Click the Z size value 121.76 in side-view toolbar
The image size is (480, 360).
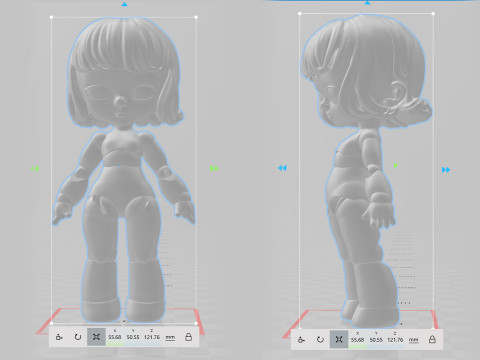point(395,340)
